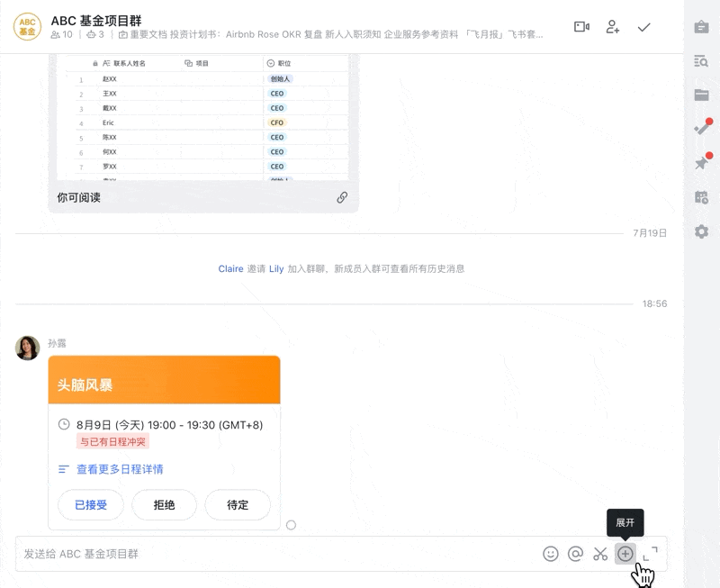Open the folder files icon in sidebar
The image size is (720, 588).
coord(701,95)
